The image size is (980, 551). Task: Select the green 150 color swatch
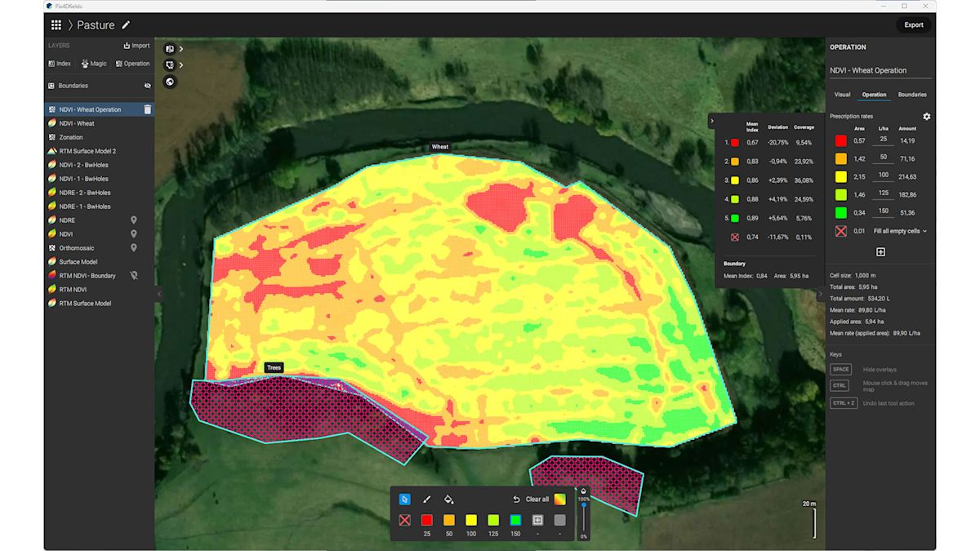tap(514, 520)
